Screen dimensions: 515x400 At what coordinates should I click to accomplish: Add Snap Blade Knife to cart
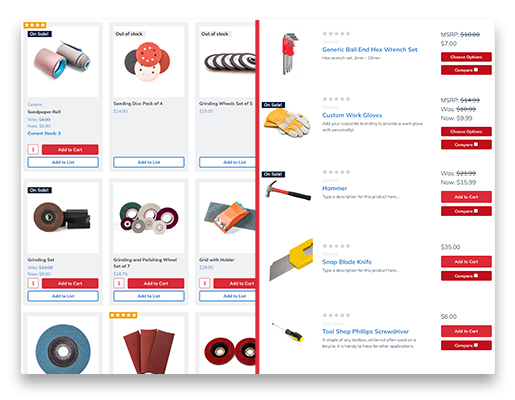pyautogui.click(x=466, y=262)
